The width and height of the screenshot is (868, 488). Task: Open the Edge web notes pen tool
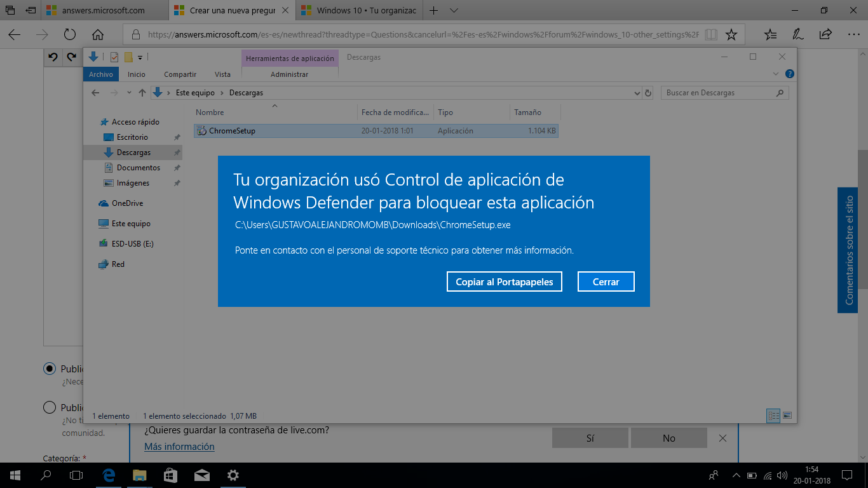coord(797,35)
